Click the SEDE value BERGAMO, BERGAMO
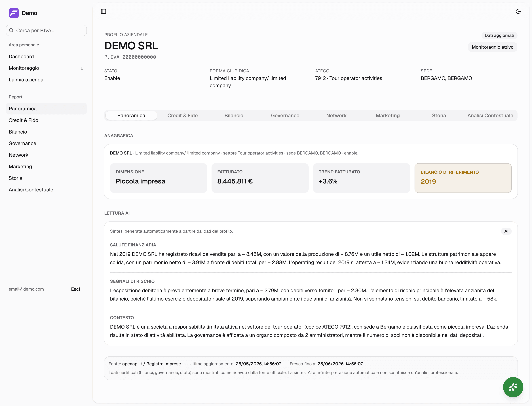The image size is (532, 406). pos(446,78)
